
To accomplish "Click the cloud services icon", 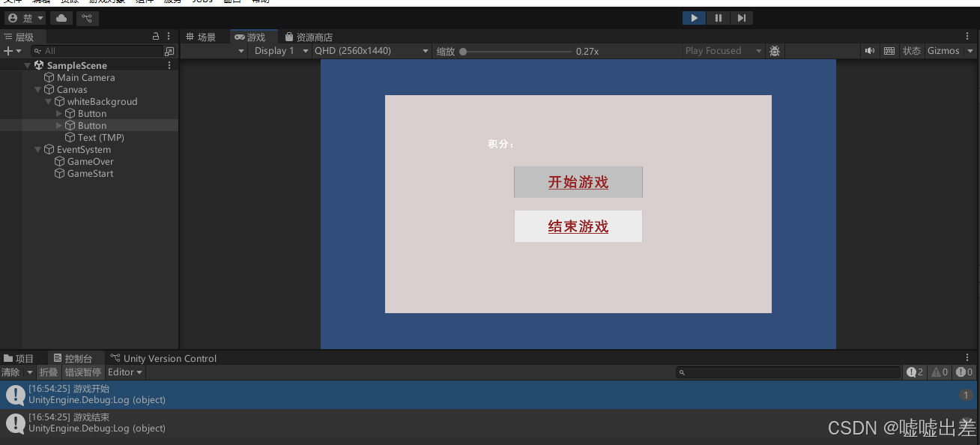I will pos(61,18).
